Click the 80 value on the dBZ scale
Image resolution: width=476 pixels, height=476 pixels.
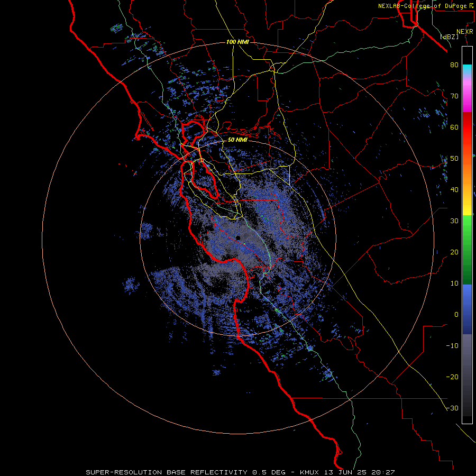click(x=454, y=65)
